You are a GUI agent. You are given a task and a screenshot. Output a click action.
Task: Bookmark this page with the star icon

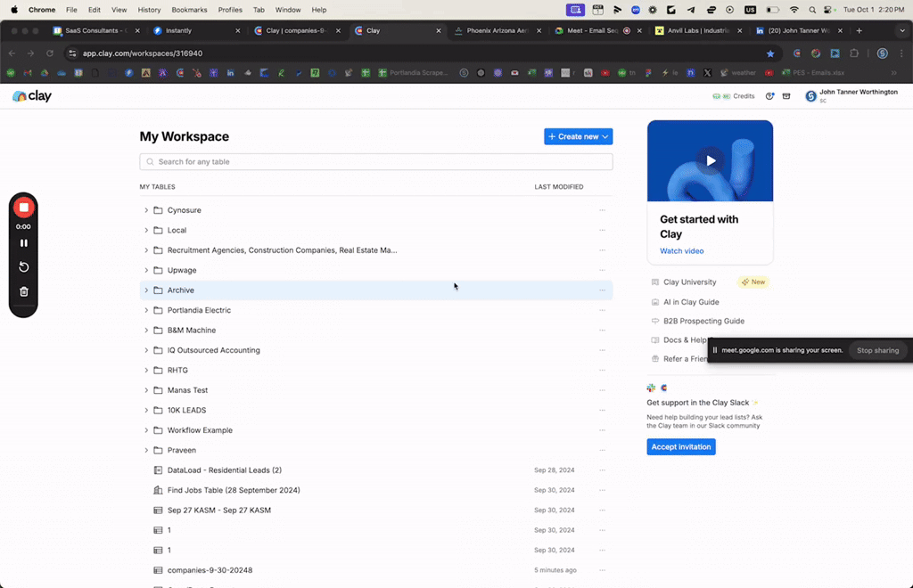click(x=770, y=53)
